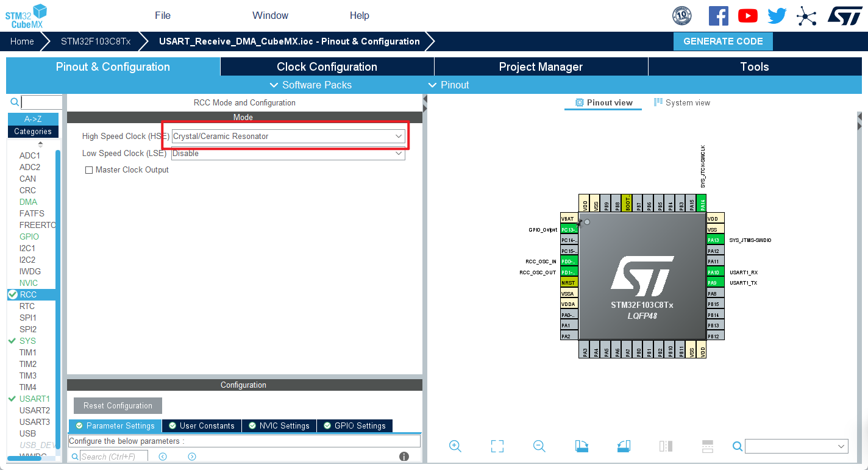This screenshot has height=470, width=868.
Task: Select the Pinout & Configuration tab
Action: point(113,66)
